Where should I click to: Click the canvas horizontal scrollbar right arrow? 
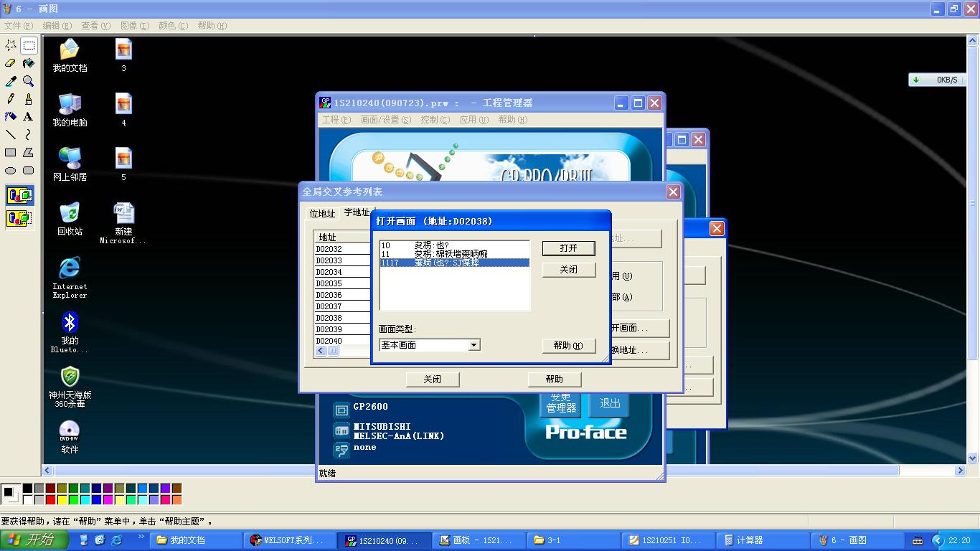(x=960, y=471)
